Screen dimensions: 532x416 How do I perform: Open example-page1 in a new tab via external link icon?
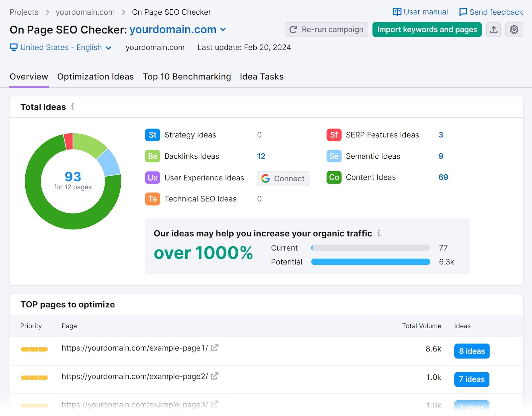tap(215, 347)
